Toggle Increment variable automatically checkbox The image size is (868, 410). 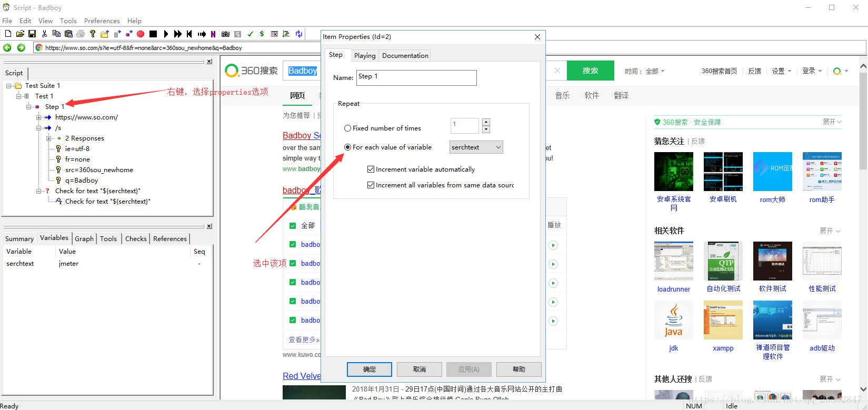pyautogui.click(x=371, y=169)
